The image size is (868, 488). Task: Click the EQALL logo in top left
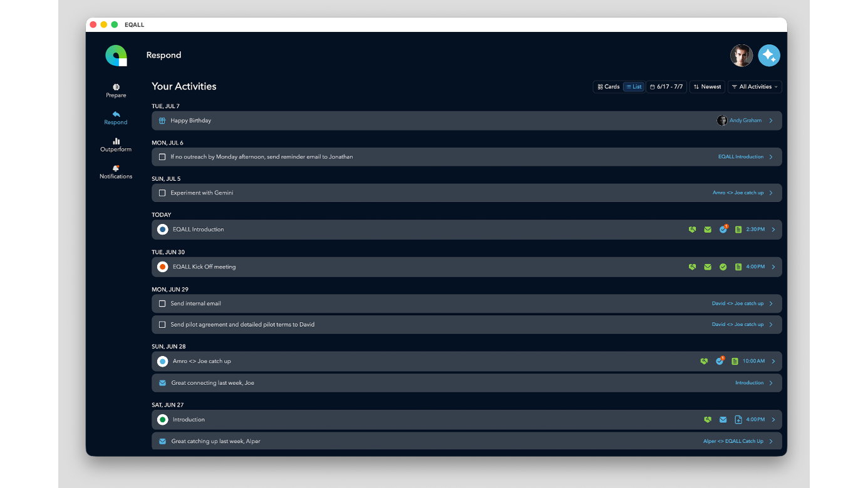click(116, 56)
